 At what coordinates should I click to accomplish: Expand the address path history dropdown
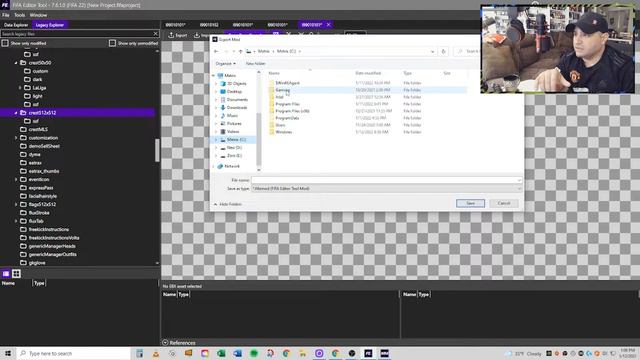432,51
